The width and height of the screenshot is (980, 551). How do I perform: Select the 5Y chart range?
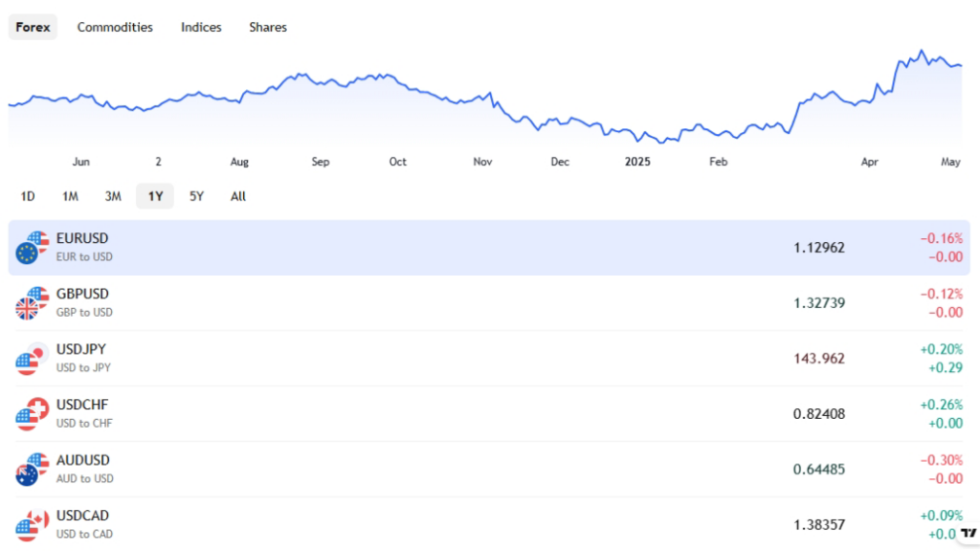(x=196, y=196)
